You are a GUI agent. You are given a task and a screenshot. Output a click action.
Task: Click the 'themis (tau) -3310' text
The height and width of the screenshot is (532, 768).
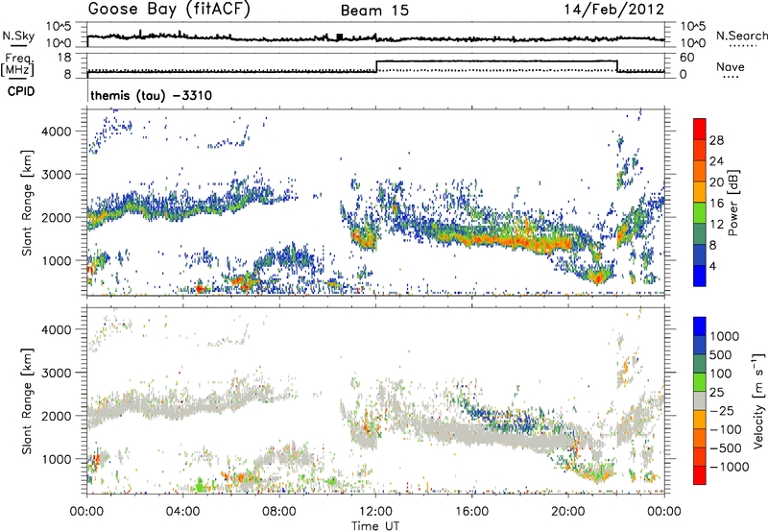(152, 95)
